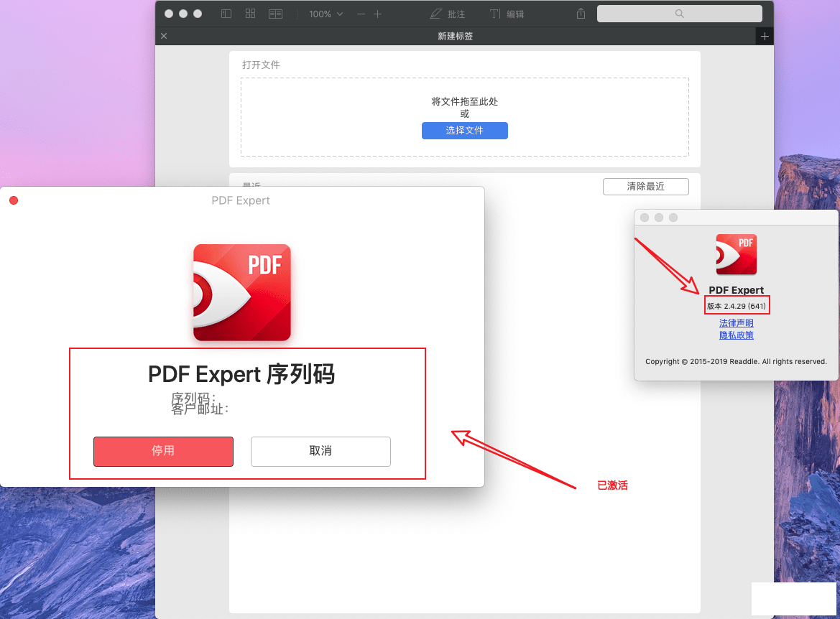Close the 新建标签 tab
Viewport: 840px width, 619px height.
click(x=164, y=36)
